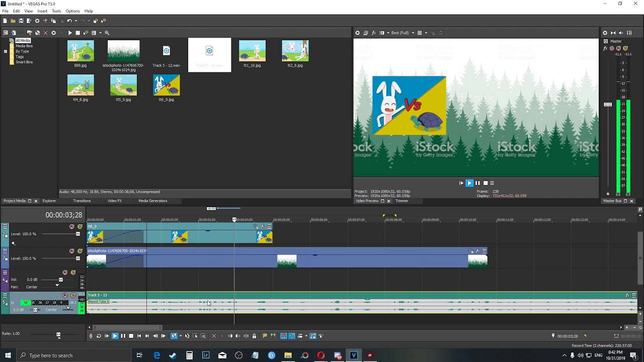Viewport: 644px width, 362px height.
Task: Toggle Automatic Crossfades button
Action: tap(291, 336)
